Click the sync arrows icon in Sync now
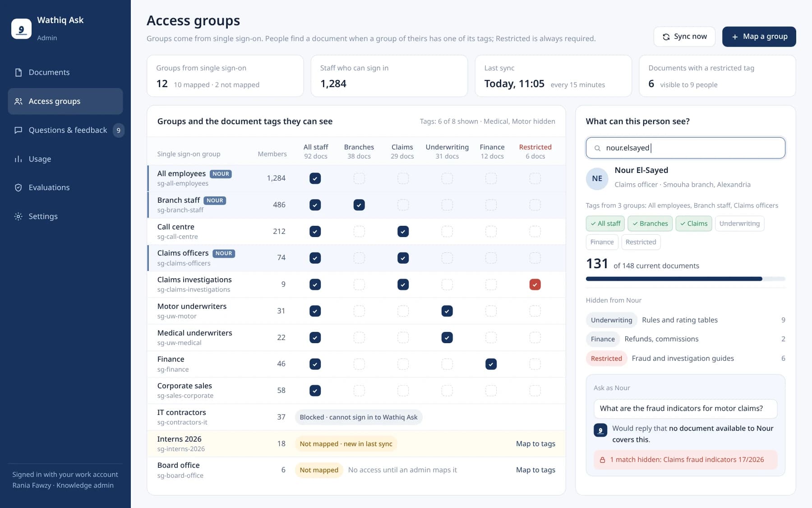The width and height of the screenshot is (812, 508). tap(666, 37)
